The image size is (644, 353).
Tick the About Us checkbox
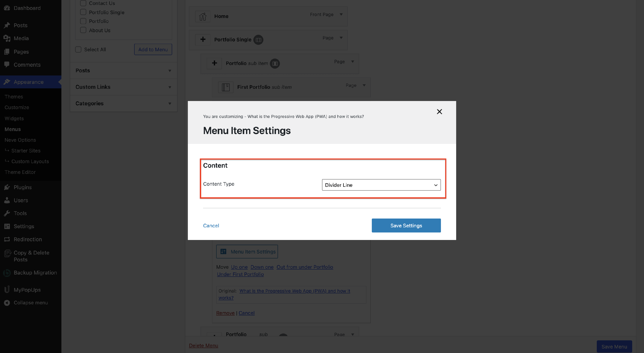(83, 30)
